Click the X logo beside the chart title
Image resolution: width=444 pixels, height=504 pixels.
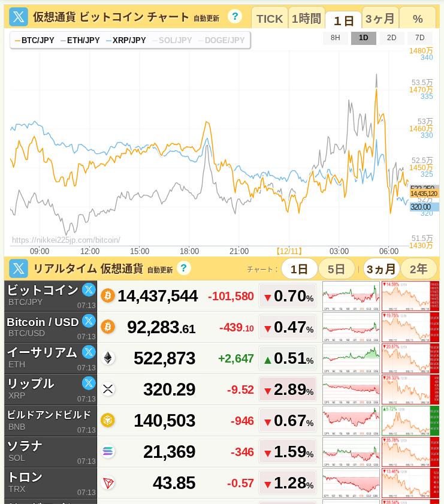(19, 17)
